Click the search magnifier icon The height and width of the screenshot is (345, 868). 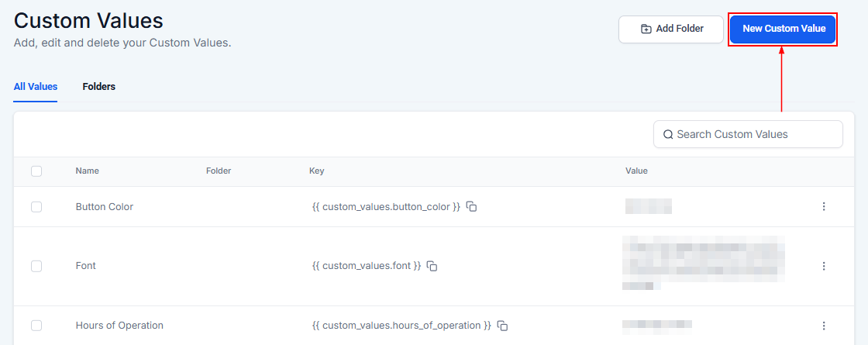point(668,134)
